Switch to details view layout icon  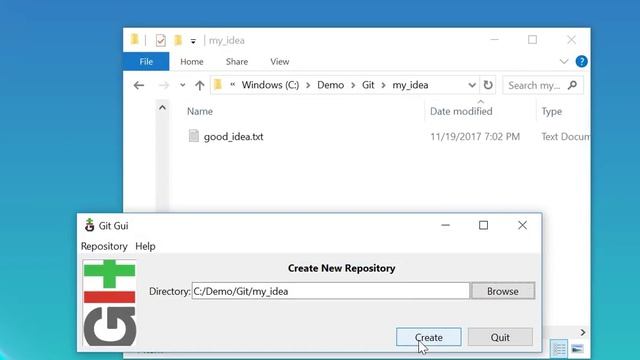click(558, 349)
